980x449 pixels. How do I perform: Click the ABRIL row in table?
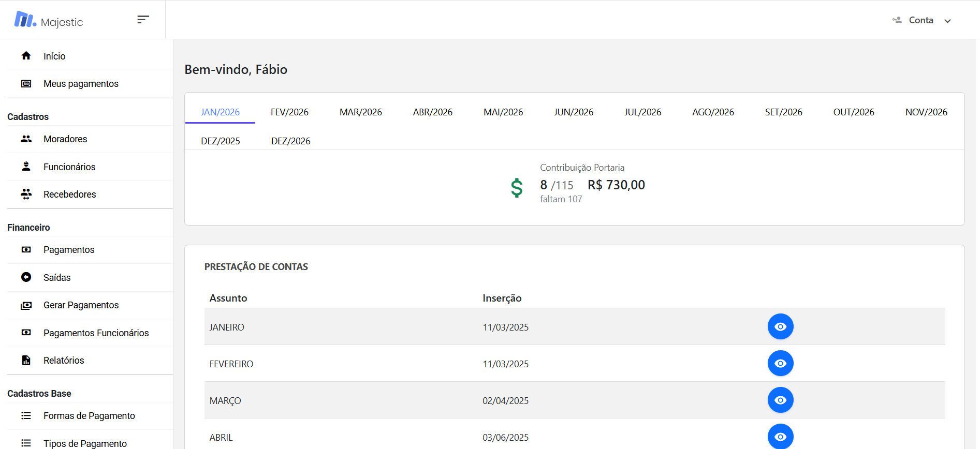point(221,438)
